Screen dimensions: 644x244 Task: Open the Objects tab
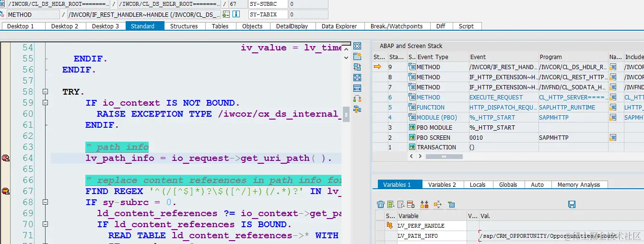[252, 26]
